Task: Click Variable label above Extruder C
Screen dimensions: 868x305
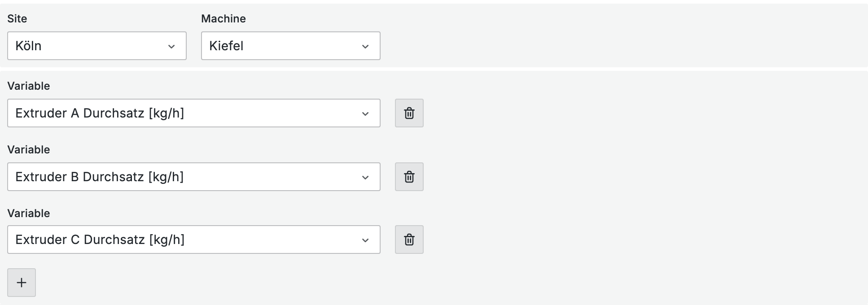Action: tap(28, 213)
